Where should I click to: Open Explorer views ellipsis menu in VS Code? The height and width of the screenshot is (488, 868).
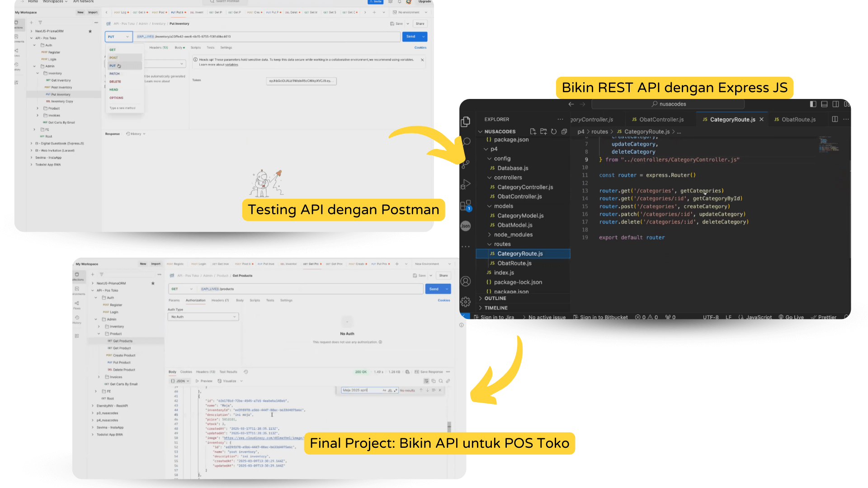(560, 119)
